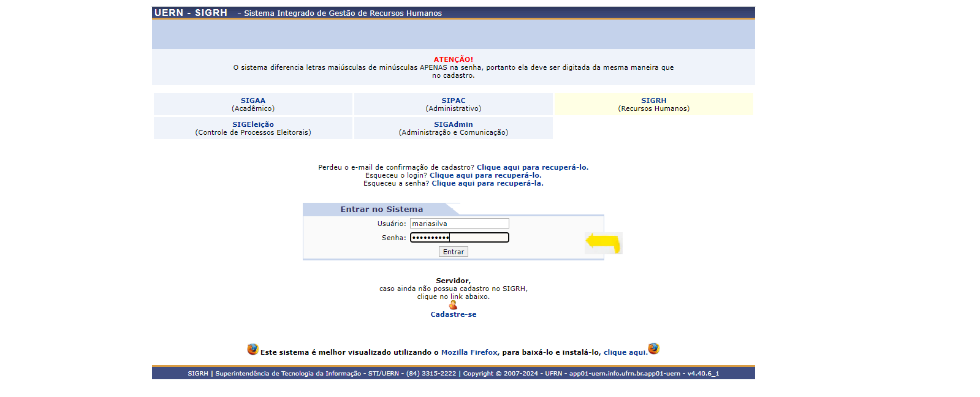Click the Firefox icon left of the notice

point(253,349)
